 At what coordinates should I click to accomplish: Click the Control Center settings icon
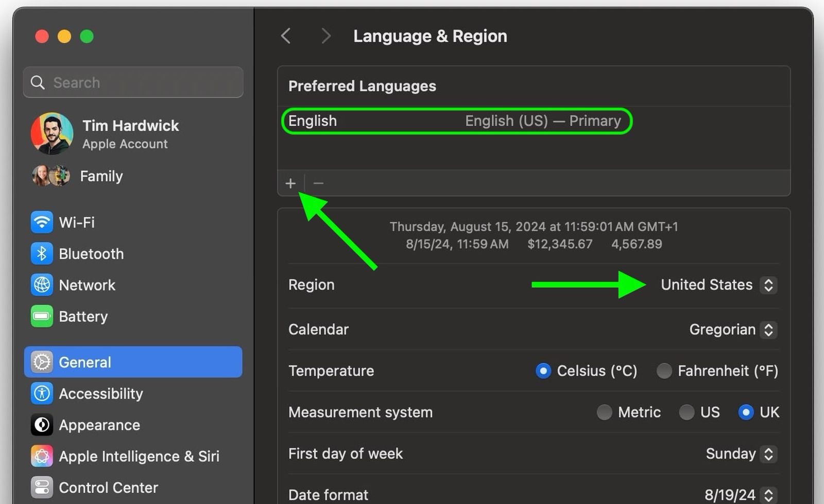click(42, 487)
